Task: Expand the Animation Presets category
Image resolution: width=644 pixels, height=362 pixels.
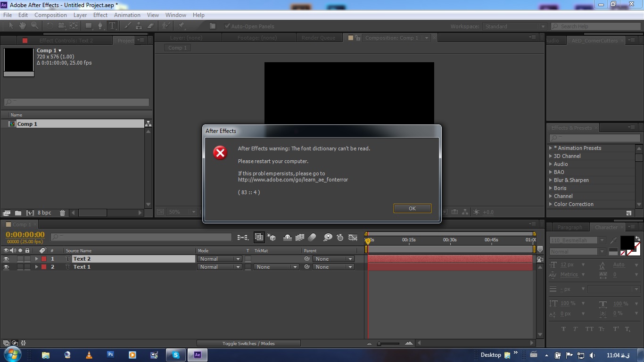Action: point(550,148)
